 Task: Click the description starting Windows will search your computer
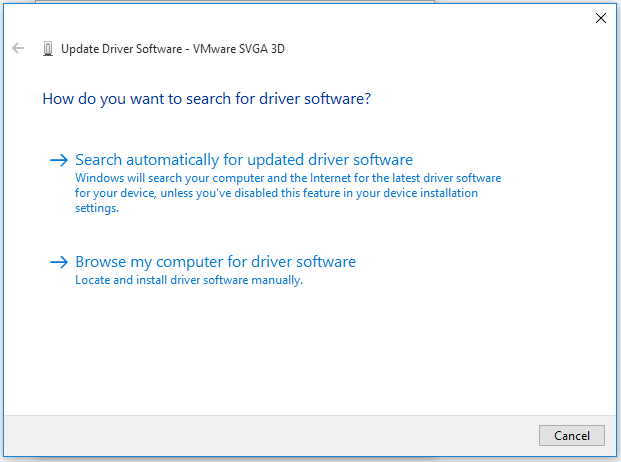[x=288, y=193]
